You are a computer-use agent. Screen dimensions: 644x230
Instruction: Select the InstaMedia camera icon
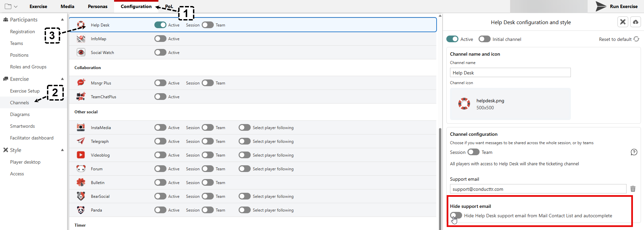(81, 127)
